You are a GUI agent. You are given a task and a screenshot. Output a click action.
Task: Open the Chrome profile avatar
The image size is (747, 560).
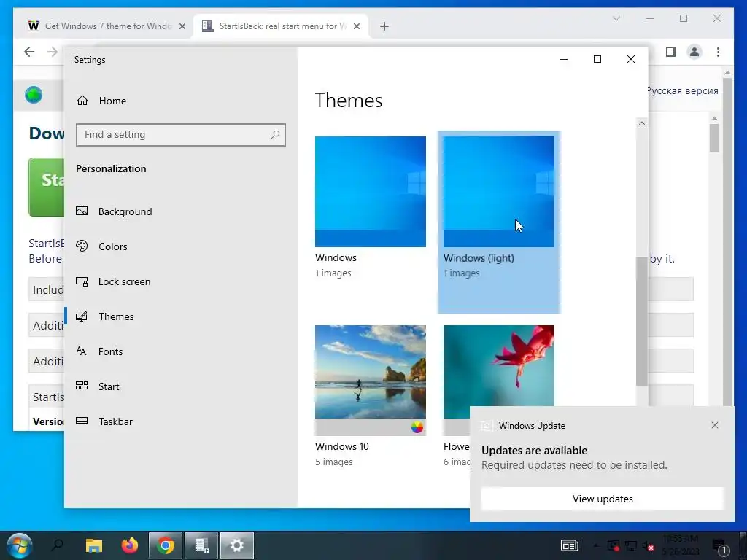click(694, 52)
